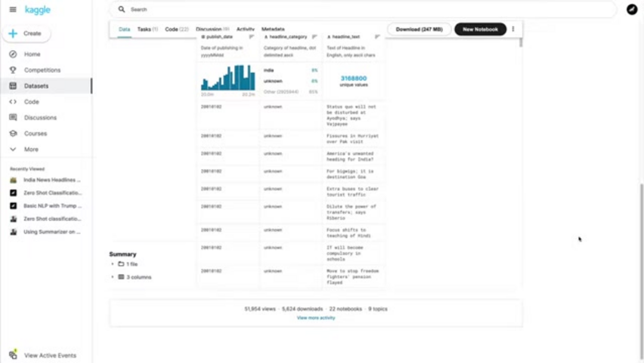Click the Download (247 MB) button
The width and height of the screenshot is (644, 363).
point(419,29)
